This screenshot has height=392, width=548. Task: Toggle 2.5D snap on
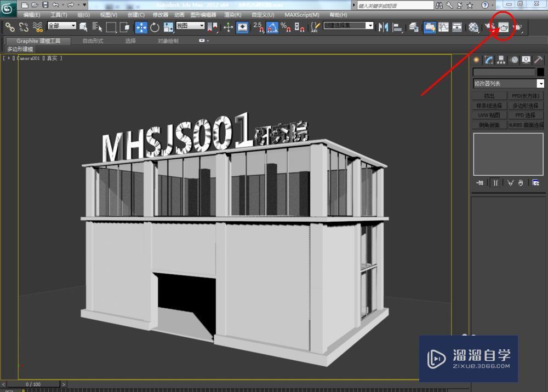coord(258,27)
